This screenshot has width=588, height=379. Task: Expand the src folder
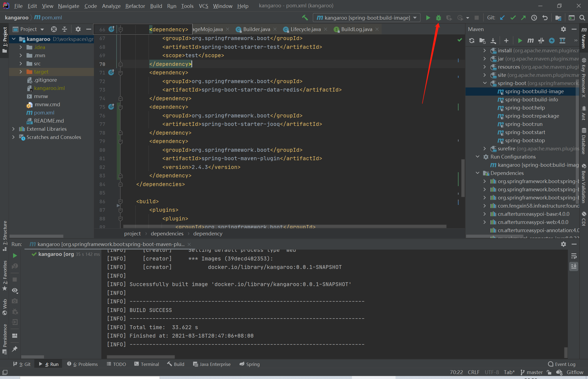coord(21,63)
